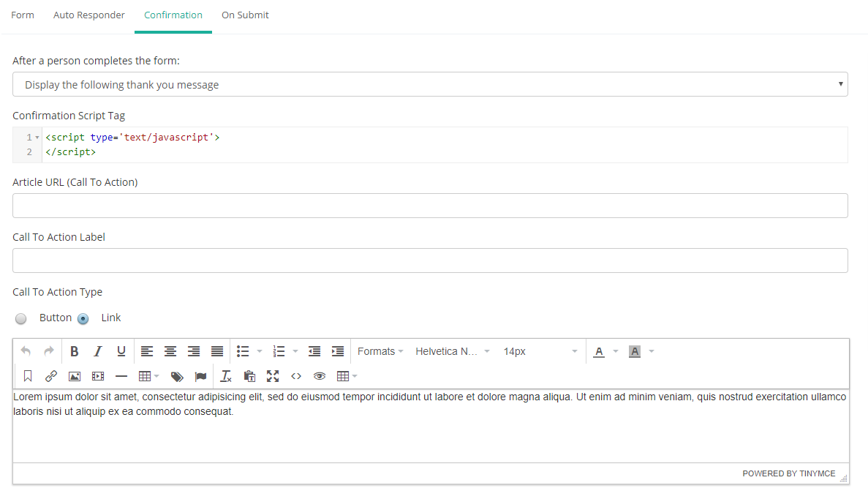Image resolution: width=868 pixels, height=491 pixels.
Task: Open the form completion action dropdown
Action: click(x=430, y=84)
